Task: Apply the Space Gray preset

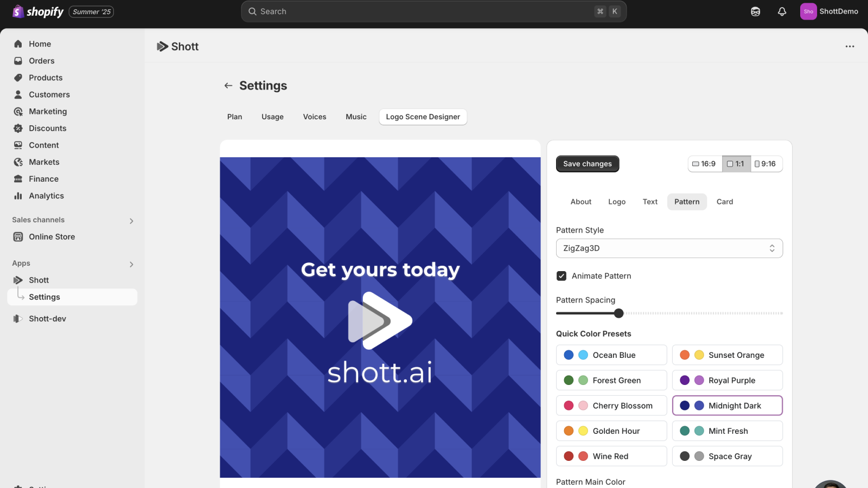Action: [727, 456]
